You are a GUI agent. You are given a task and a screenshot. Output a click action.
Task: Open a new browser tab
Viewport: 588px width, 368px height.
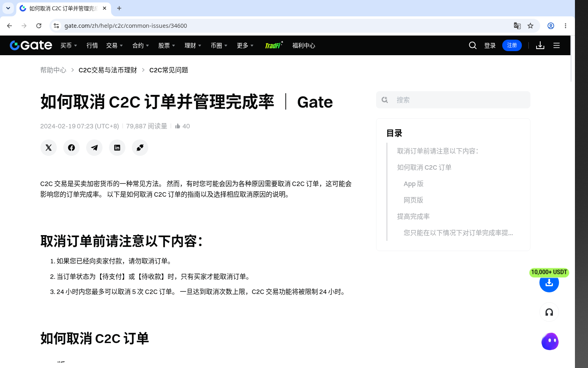point(119,8)
